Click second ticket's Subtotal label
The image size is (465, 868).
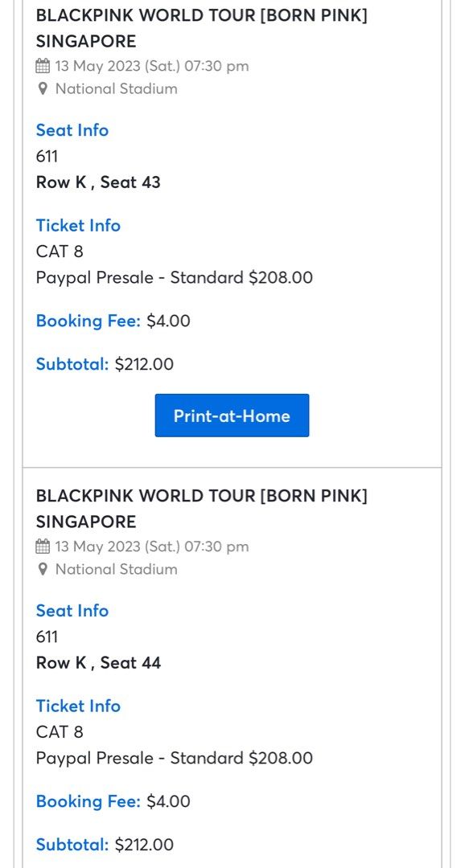coord(72,844)
